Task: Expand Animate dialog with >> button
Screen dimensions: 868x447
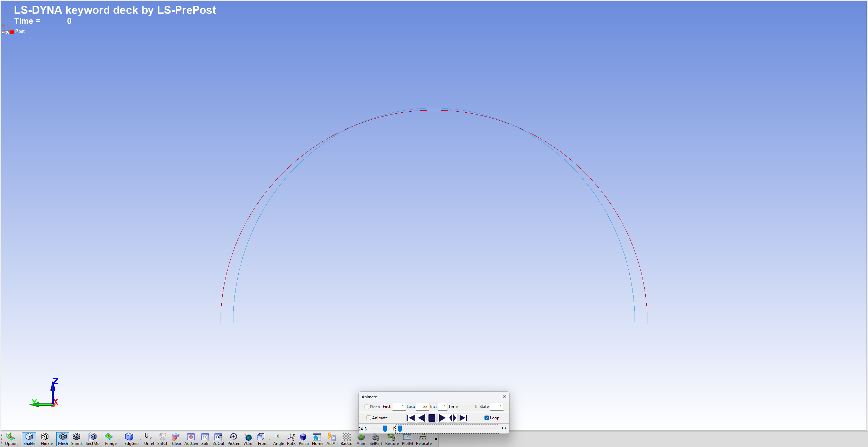Action: click(x=504, y=428)
